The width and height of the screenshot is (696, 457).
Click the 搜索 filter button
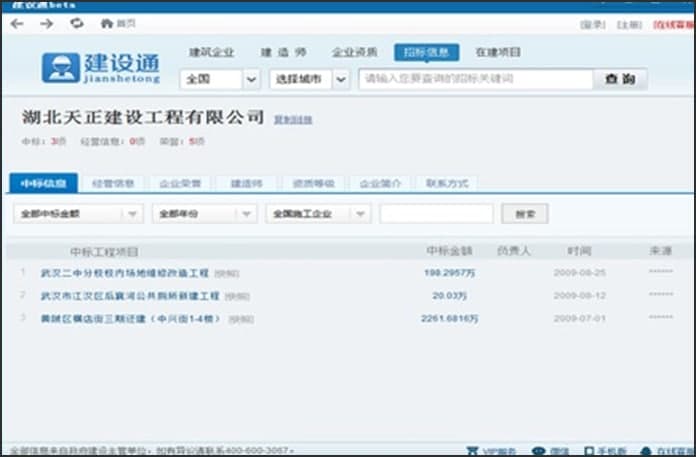pos(525,214)
